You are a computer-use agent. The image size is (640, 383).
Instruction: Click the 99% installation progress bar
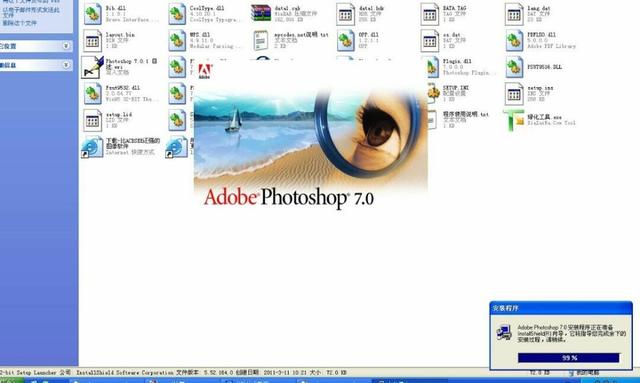(569, 358)
